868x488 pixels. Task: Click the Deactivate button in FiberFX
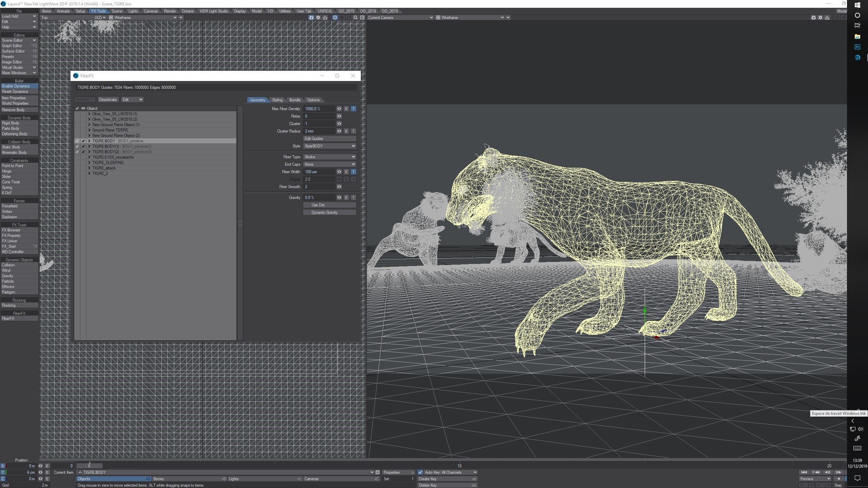pyautogui.click(x=108, y=100)
